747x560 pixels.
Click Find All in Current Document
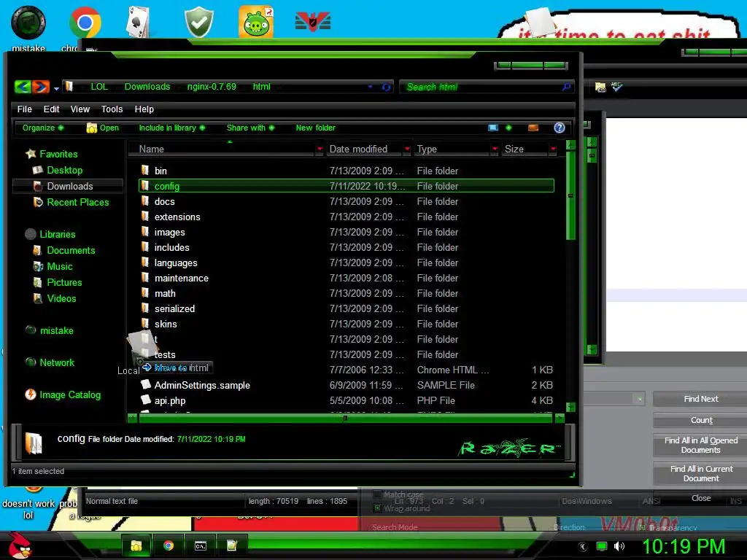pos(701,473)
